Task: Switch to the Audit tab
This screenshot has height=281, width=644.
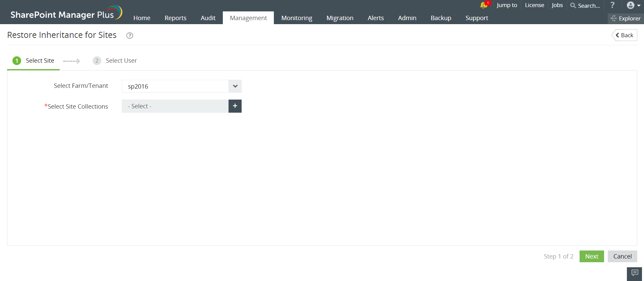Action: [x=208, y=18]
